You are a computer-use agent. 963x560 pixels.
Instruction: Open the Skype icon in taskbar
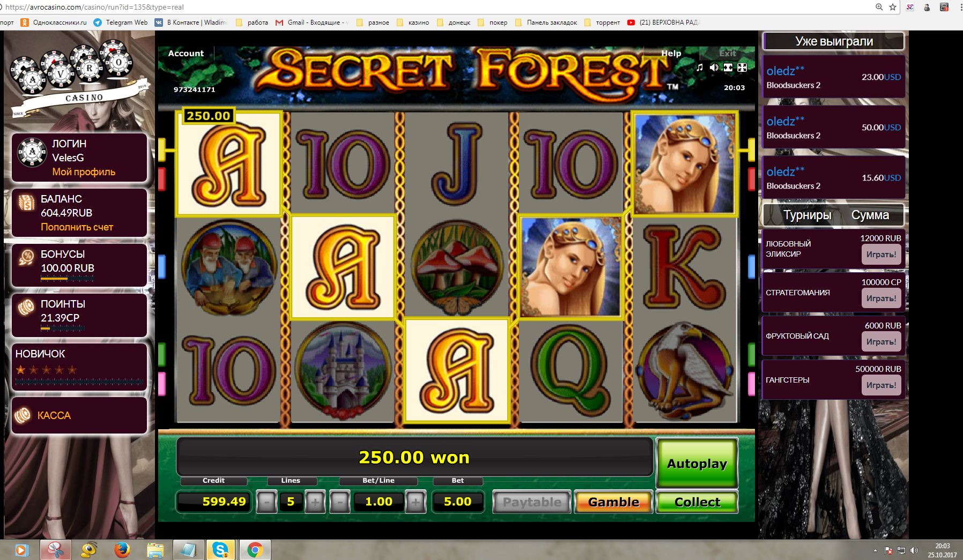tap(220, 550)
